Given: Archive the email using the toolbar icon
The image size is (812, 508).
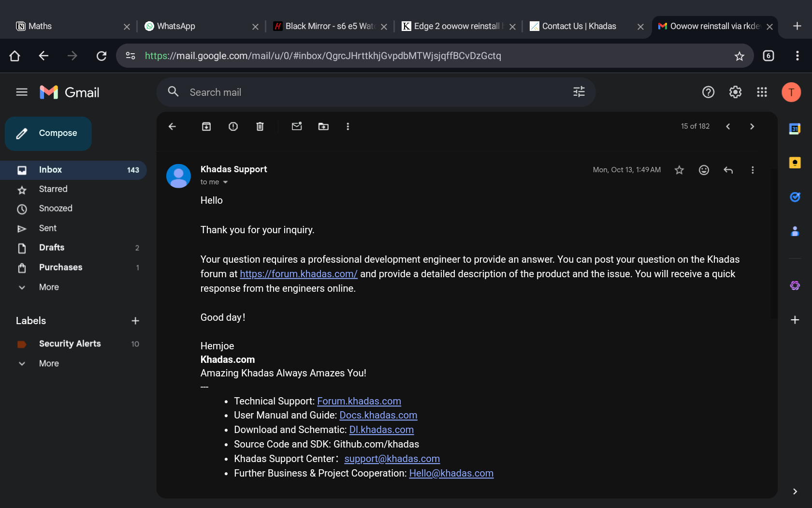Looking at the screenshot, I should click(206, 127).
